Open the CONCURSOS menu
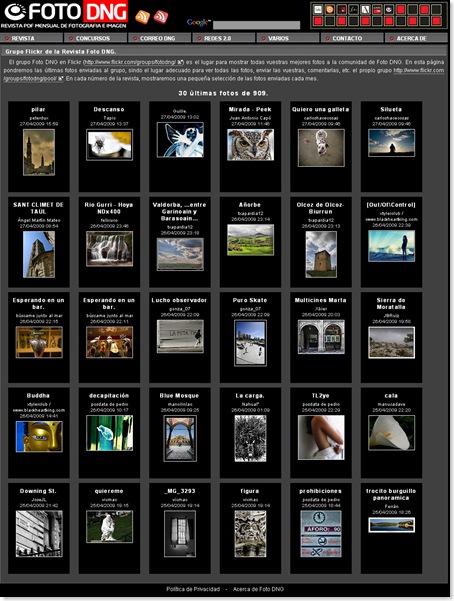Screen dimensions: 454x601 pos(95,38)
